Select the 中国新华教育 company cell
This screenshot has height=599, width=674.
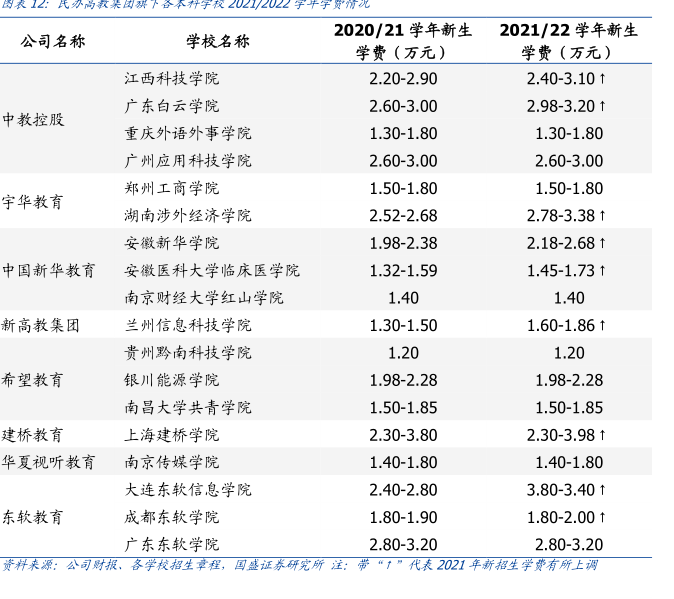click(49, 271)
